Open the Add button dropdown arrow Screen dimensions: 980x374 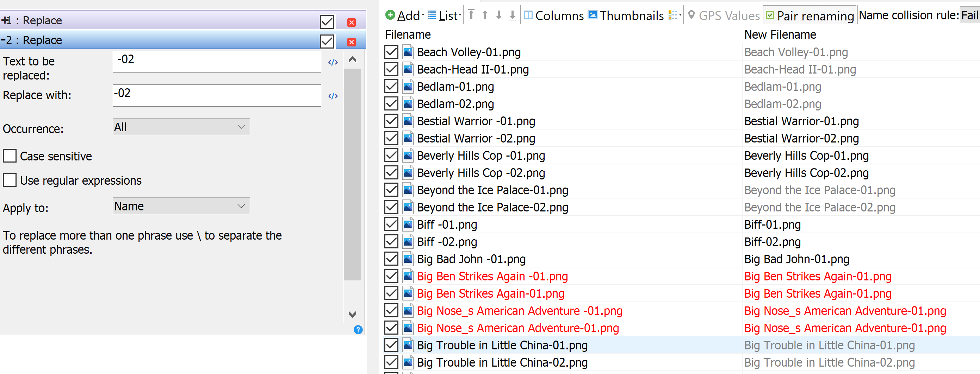click(x=422, y=15)
